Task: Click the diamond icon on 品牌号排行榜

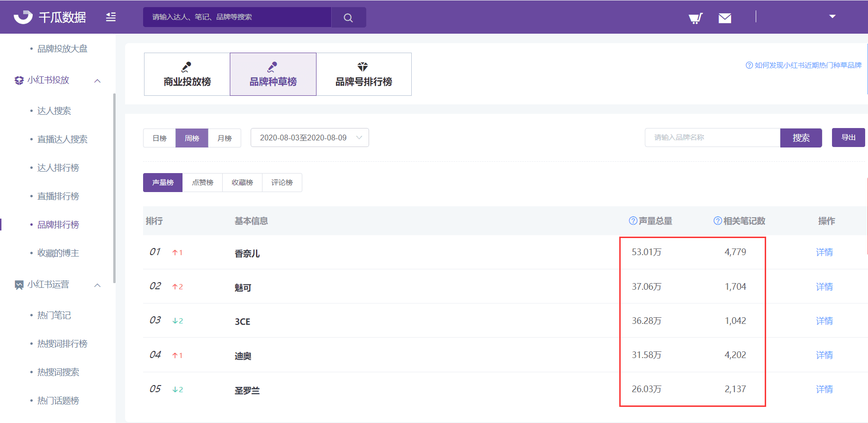Action: point(363,66)
